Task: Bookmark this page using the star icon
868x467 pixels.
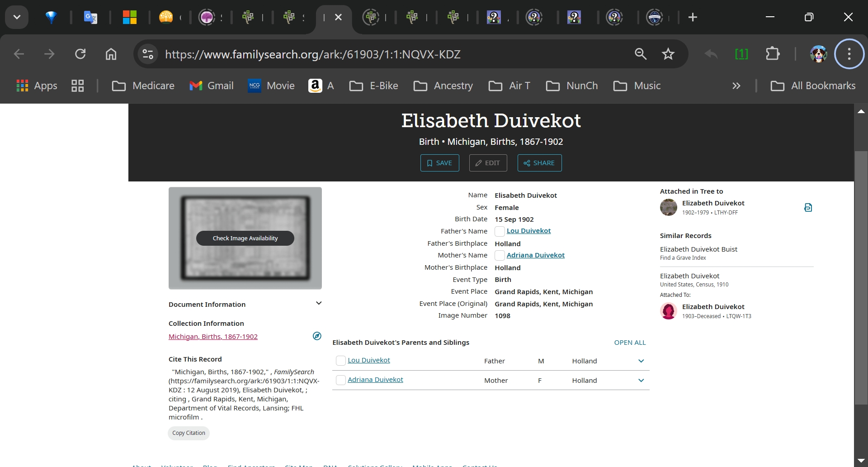Action: [x=668, y=54]
